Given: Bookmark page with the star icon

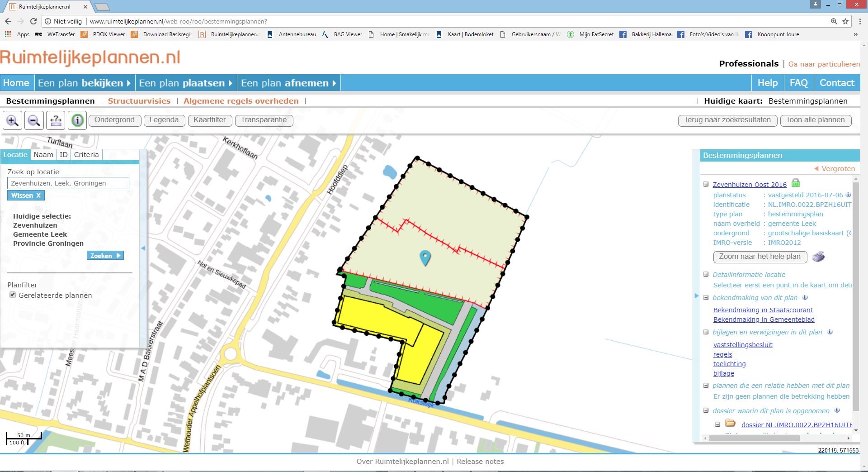Looking at the screenshot, I should click(x=845, y=21).
